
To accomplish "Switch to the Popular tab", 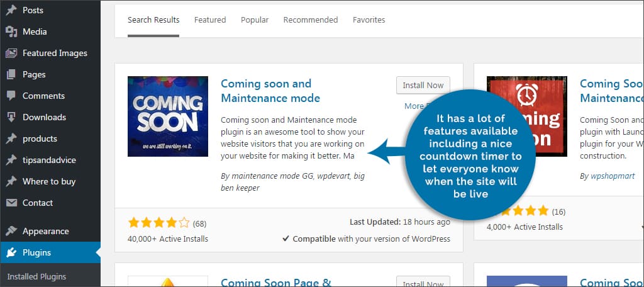I will [255, 20].
